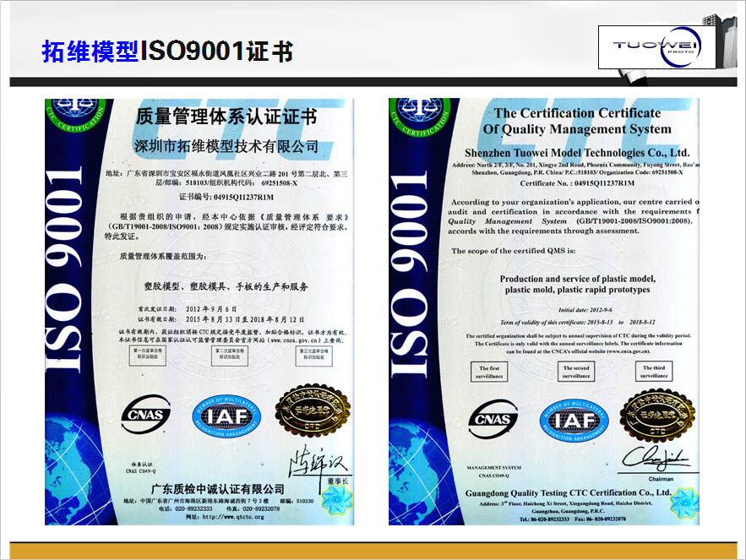
Task: Click the 第三次监审合格 label box
Action: click(x=314, y=356)
